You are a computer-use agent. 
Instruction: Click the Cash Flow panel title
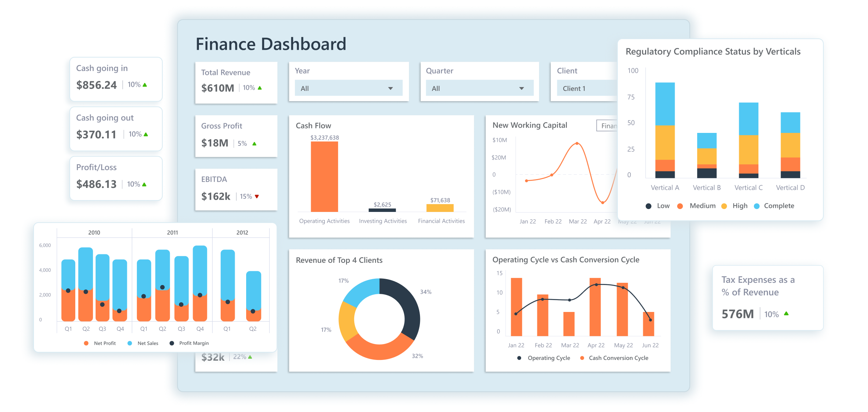coord(313,126)
